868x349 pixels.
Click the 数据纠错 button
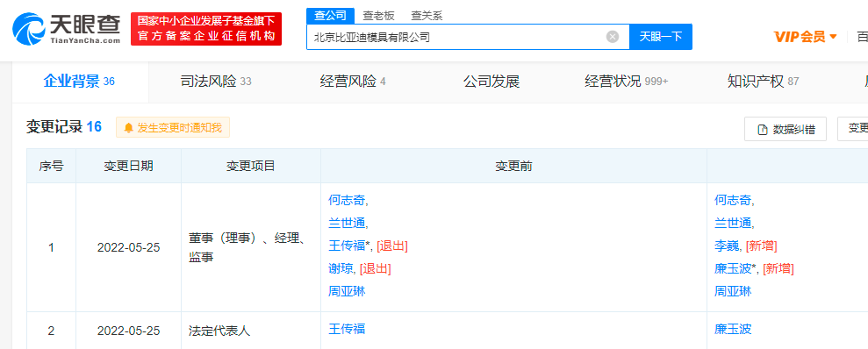tap(786, 130)
